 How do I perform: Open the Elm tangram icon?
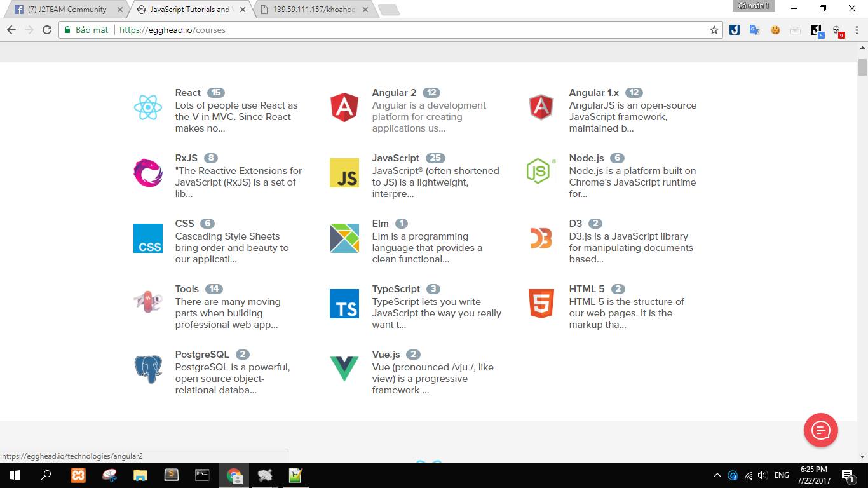coord(344,238)
